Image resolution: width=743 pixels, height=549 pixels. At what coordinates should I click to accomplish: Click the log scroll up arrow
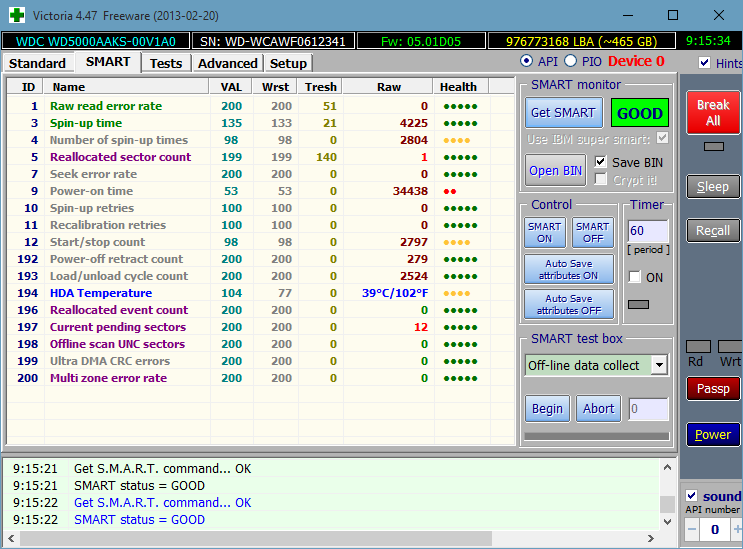click(667, 467)
